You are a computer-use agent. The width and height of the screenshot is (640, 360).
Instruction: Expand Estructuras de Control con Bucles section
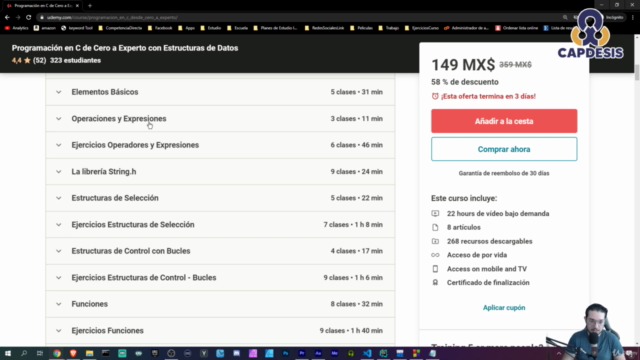(x=220, y=251)
